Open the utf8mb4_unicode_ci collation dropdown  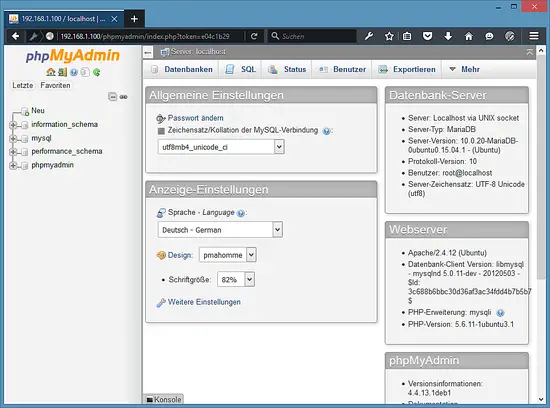point(221,147)
